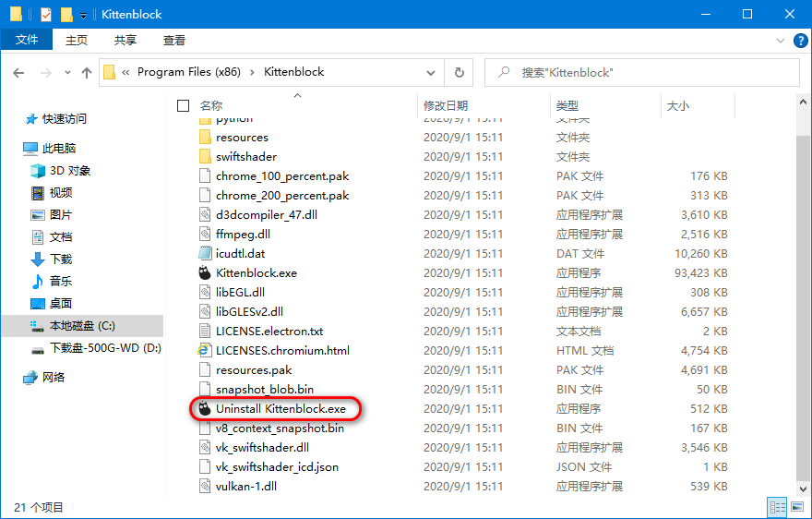
Task: Toggle the select-all checkbox in header
Action: pos(183,106)
